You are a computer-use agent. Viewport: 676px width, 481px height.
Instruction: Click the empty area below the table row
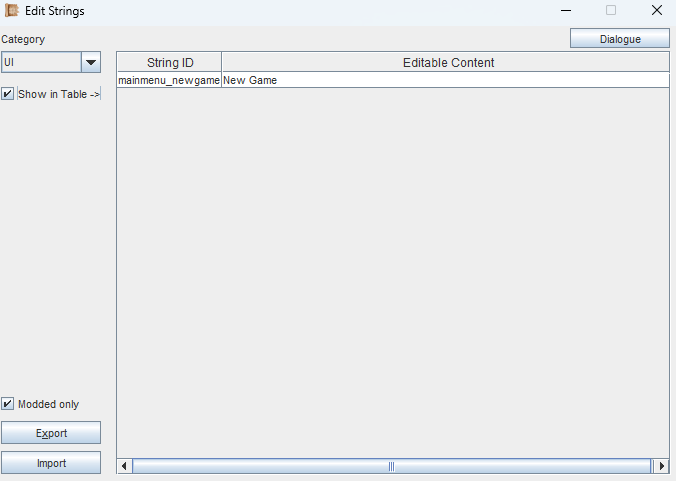[x=392, y=270]
